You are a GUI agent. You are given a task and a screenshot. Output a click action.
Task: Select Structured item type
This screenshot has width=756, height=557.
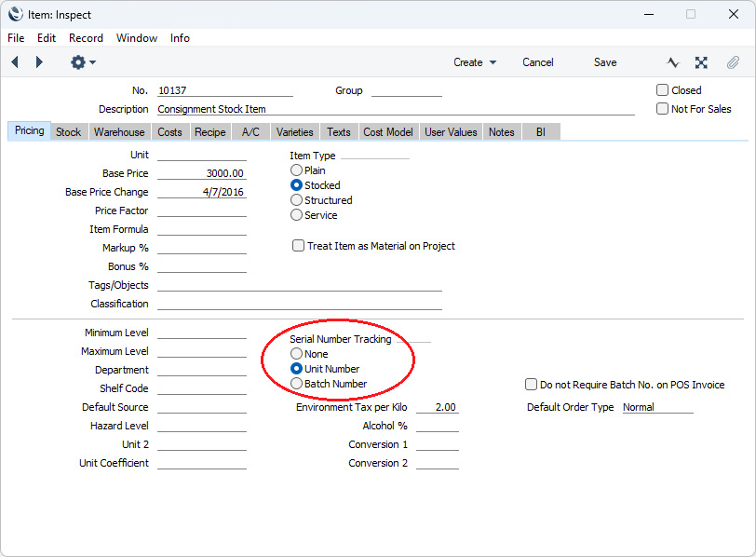[296, 200]
